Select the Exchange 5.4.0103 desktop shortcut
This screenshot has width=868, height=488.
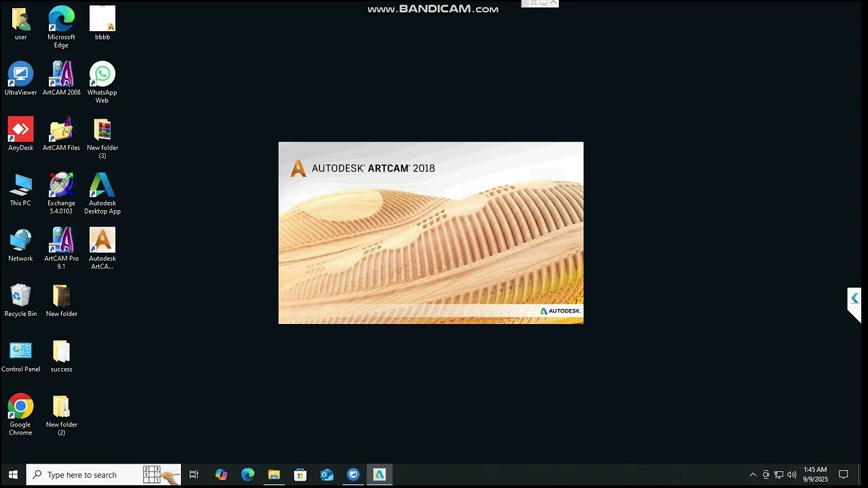pos(61,194)
